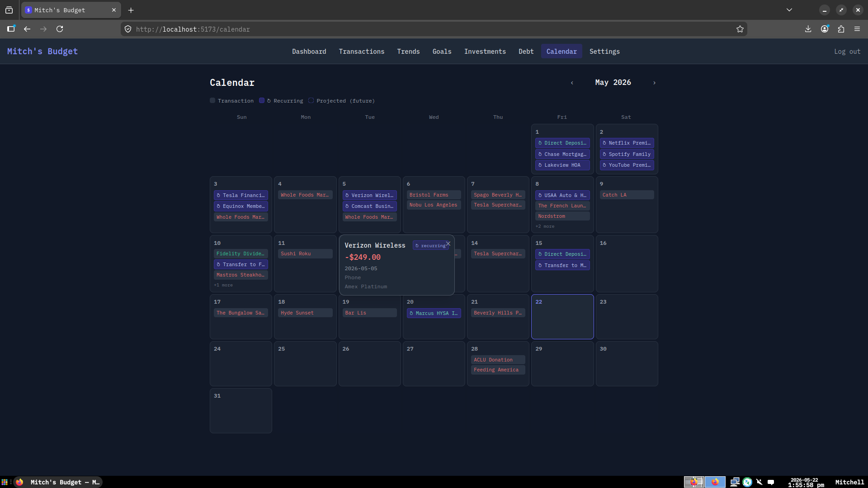
Task: Open USAA Auto entry on May 8
Action: tap(562, 195)
